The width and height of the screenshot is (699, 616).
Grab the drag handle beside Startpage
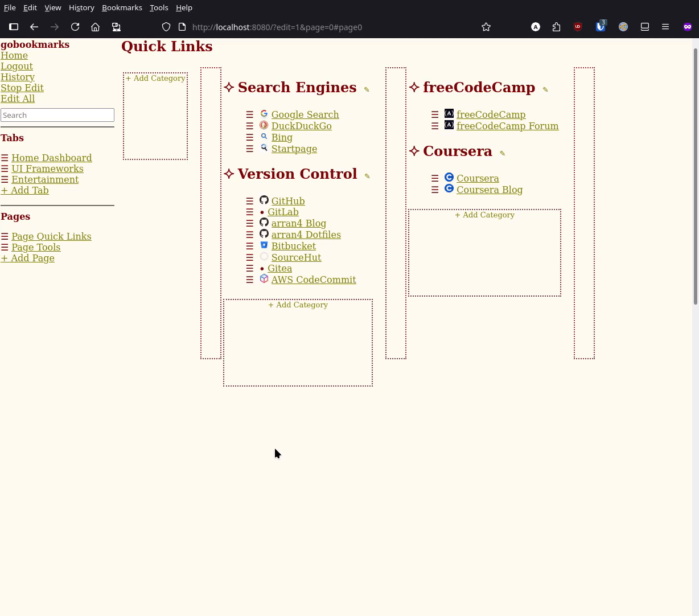pos(250,149)
